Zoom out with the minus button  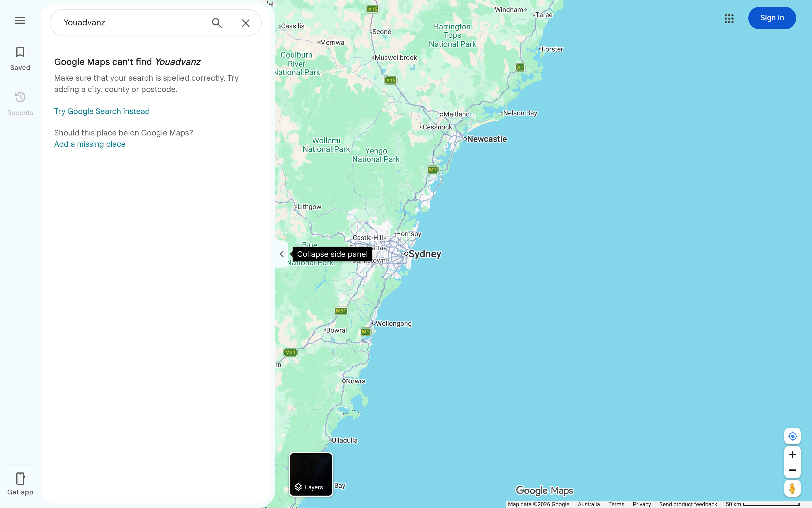793,470
